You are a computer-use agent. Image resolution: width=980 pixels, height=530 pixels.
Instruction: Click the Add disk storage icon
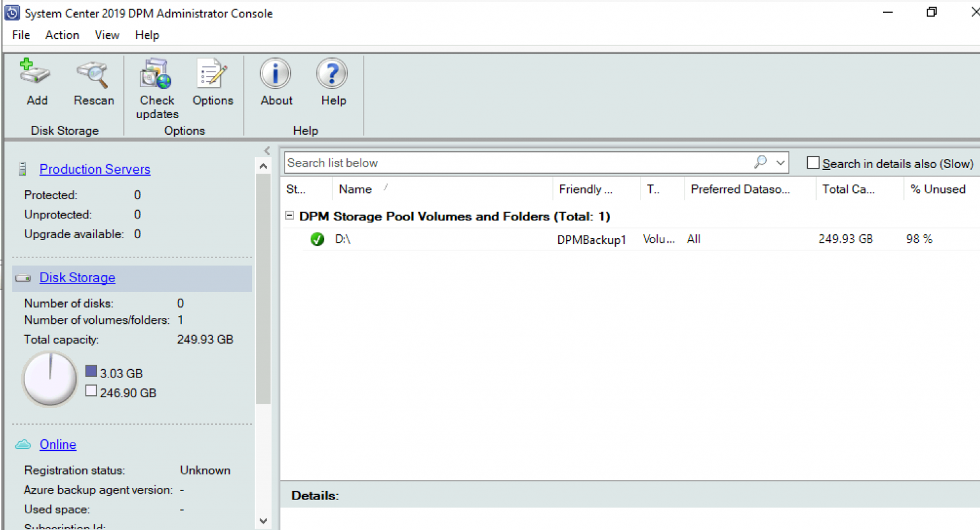click(36, 75)
